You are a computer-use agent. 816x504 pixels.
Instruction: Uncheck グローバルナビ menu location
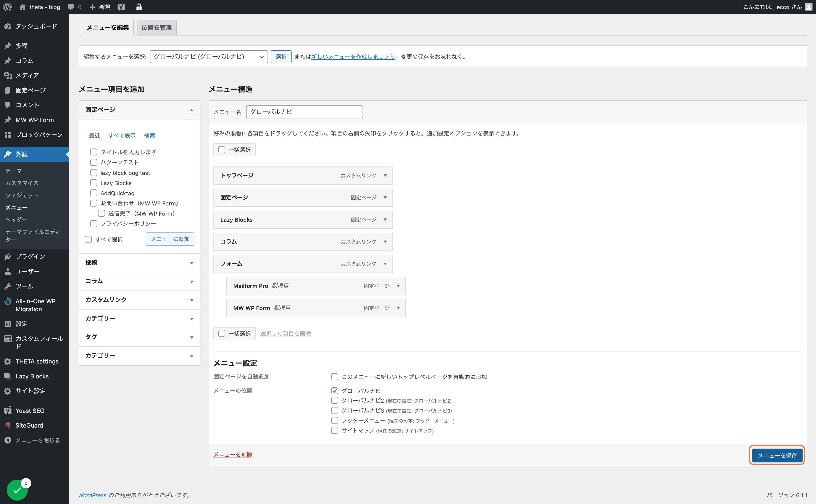coord(335,391)
